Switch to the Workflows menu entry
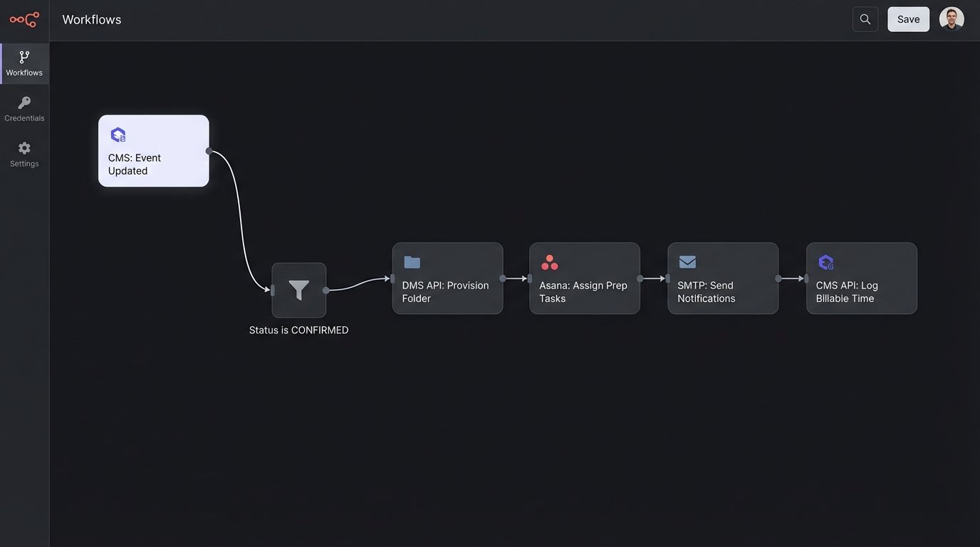 pos(24,72)
